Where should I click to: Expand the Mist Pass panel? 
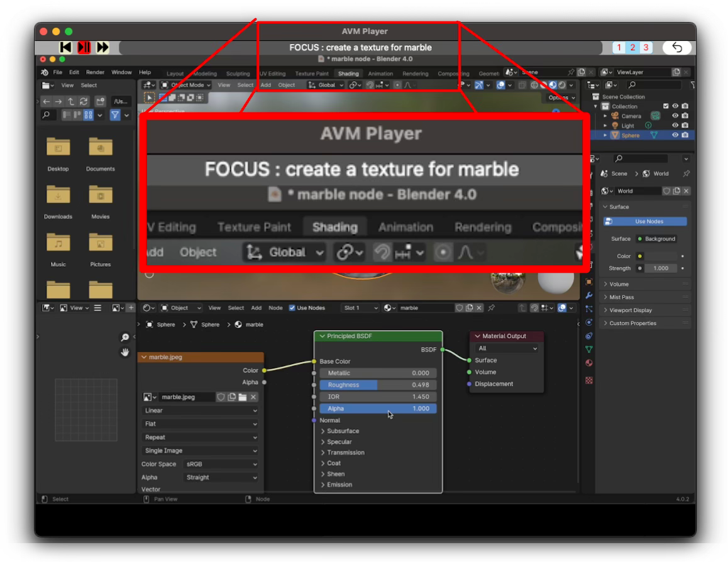click(x=622, y=297)
